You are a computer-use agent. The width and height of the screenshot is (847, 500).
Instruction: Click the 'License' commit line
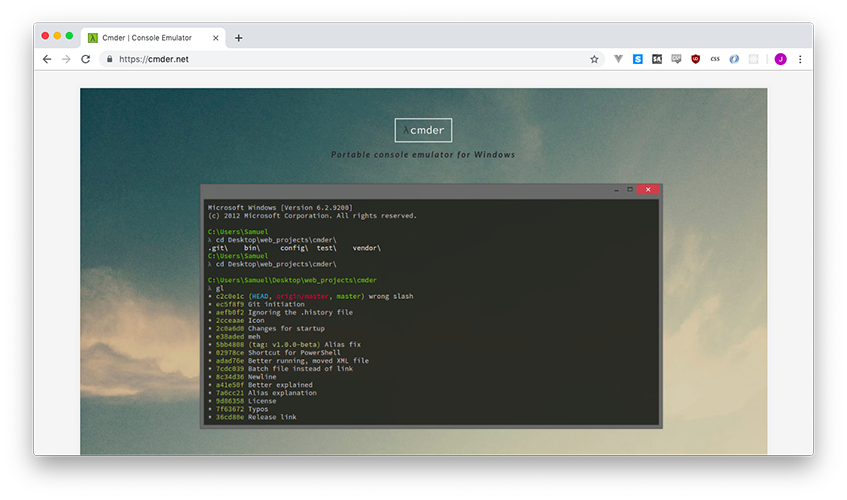242,401
